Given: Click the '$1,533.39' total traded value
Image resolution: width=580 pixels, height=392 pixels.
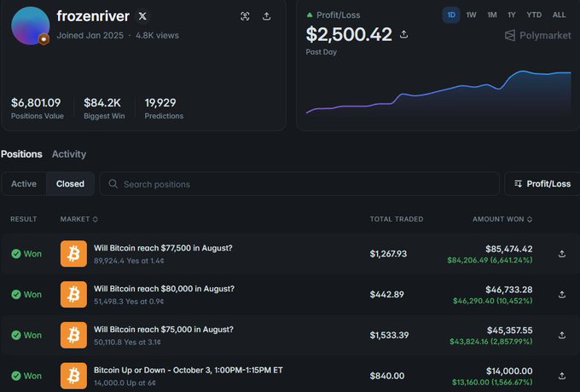Looking at the screenshot, I should pyautogui.click(x=389, y=335).
